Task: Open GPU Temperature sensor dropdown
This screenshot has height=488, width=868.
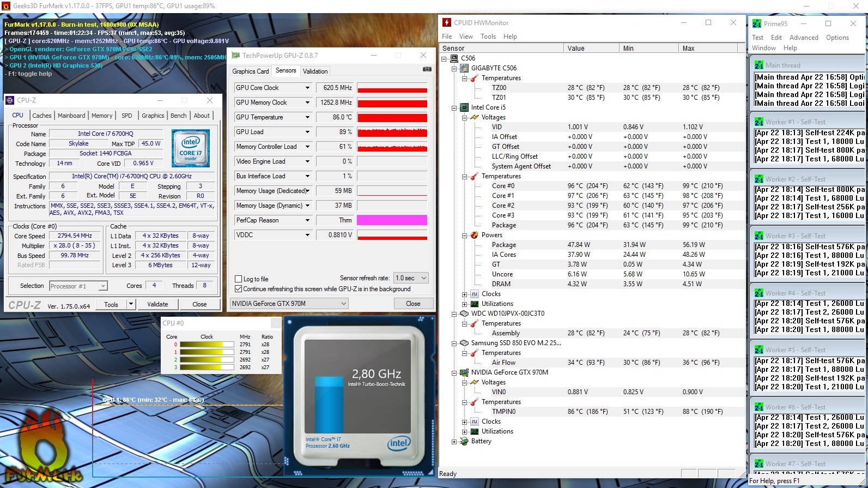Action: click(x=307, y=117)
